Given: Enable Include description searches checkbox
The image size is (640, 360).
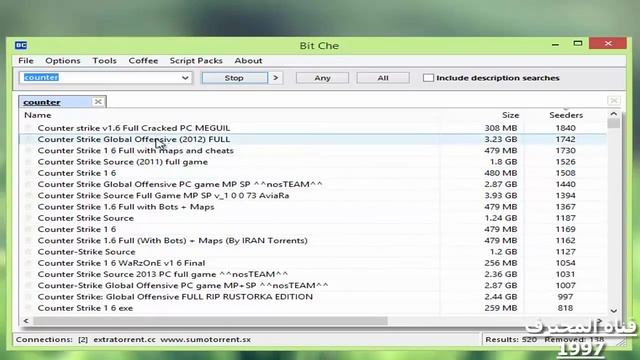Looking at the screenshot, I should [428, 78].
